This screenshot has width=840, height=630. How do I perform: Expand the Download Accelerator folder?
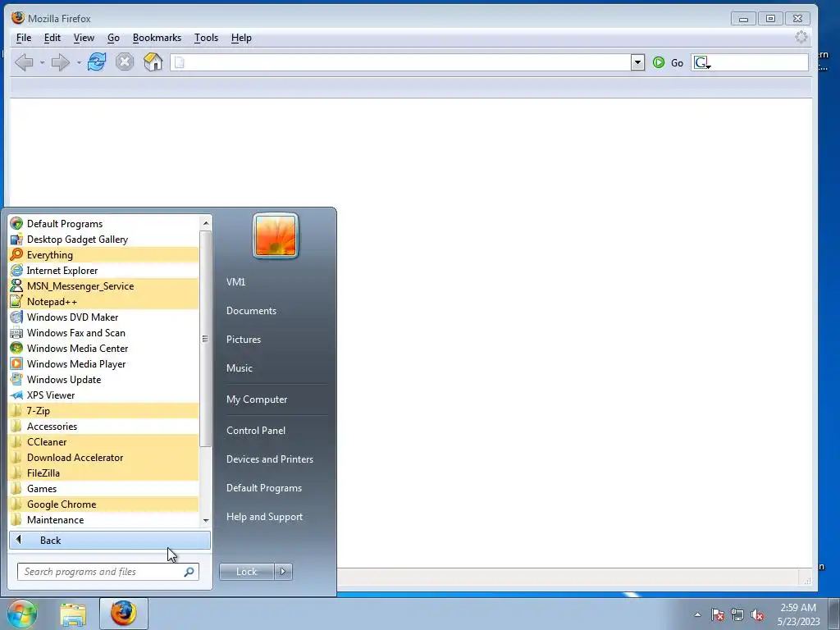tap(104, 458)
